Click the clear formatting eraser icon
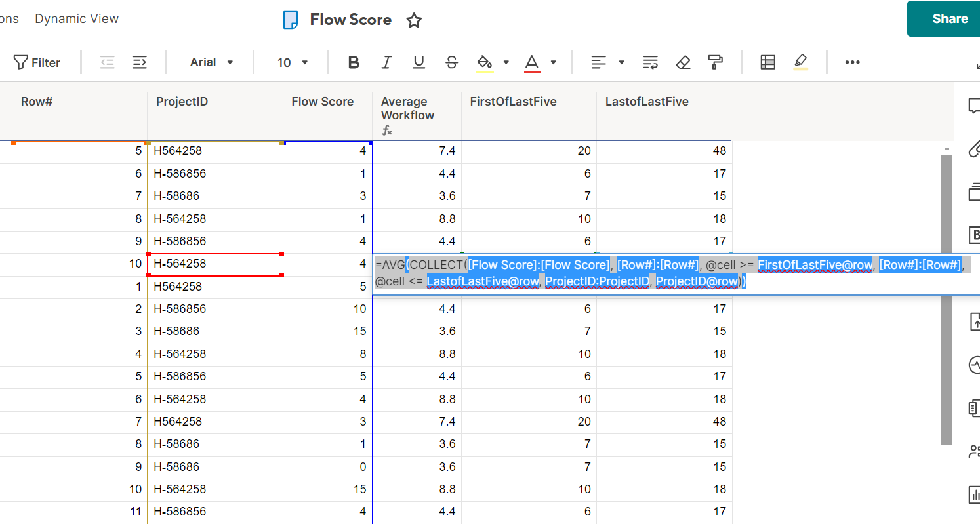The width and height of the screenshot is (980, 524). (x=684, y=62)
